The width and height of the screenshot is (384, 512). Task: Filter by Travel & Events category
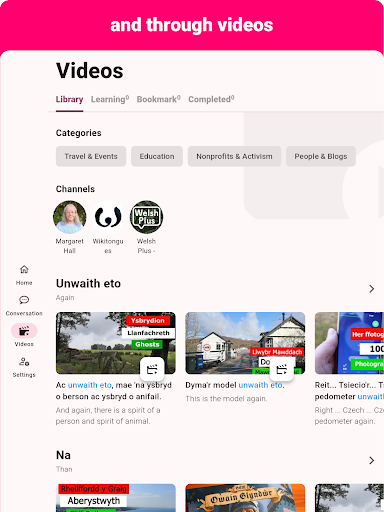pos(91,156)
